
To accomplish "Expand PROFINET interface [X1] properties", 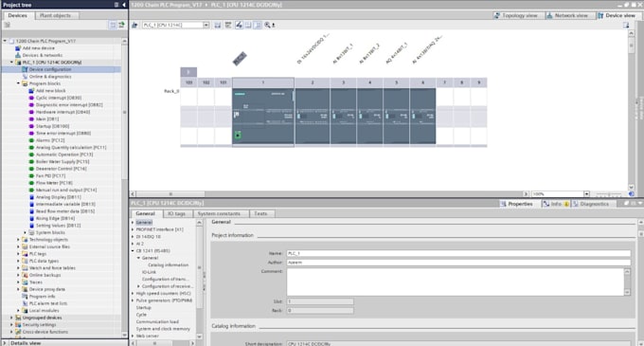I will [x=133, y=229].
